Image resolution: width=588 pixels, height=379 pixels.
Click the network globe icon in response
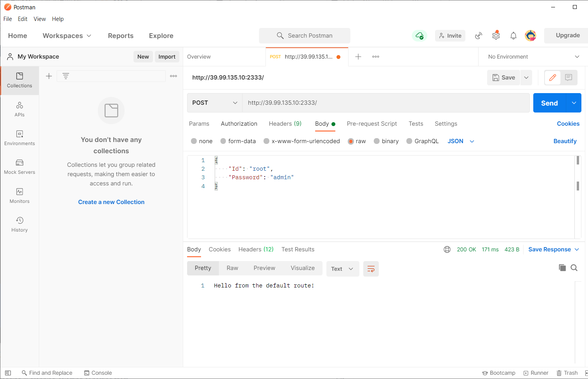[x=447, y=249]
